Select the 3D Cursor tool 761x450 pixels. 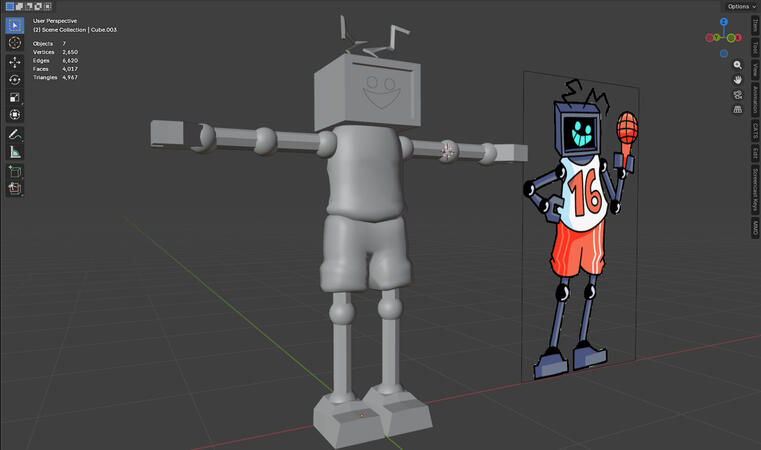point(15,43)
